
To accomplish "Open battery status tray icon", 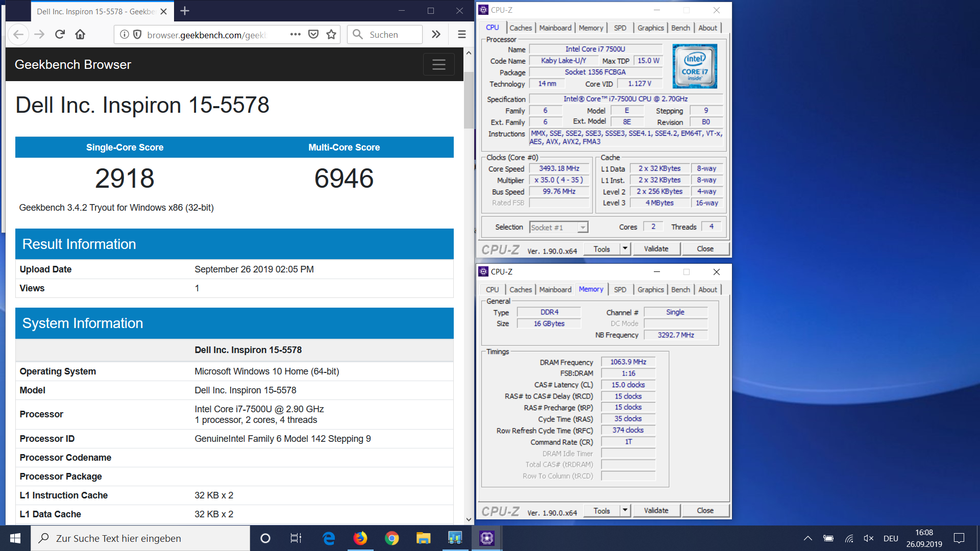I will [828, 538].
